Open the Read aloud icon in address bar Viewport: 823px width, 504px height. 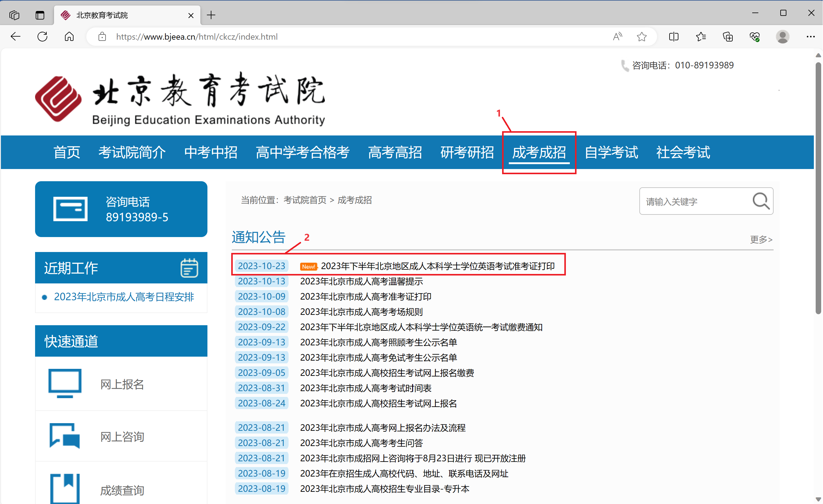[x=617, y=36]
